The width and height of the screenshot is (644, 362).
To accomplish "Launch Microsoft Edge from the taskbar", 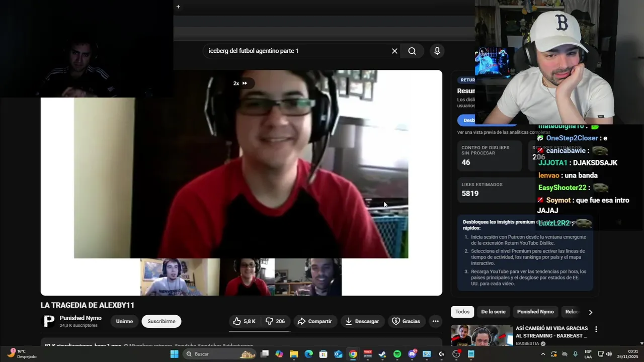I will (308, 354).
